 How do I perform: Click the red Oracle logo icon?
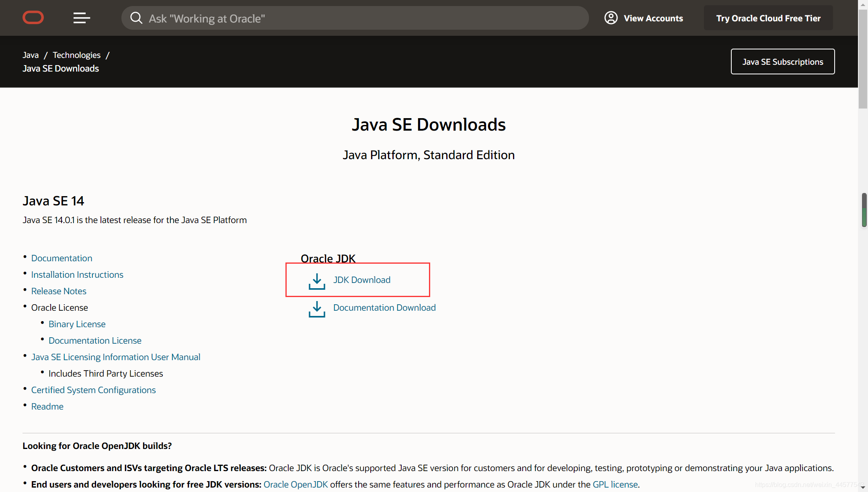(33, 18)
